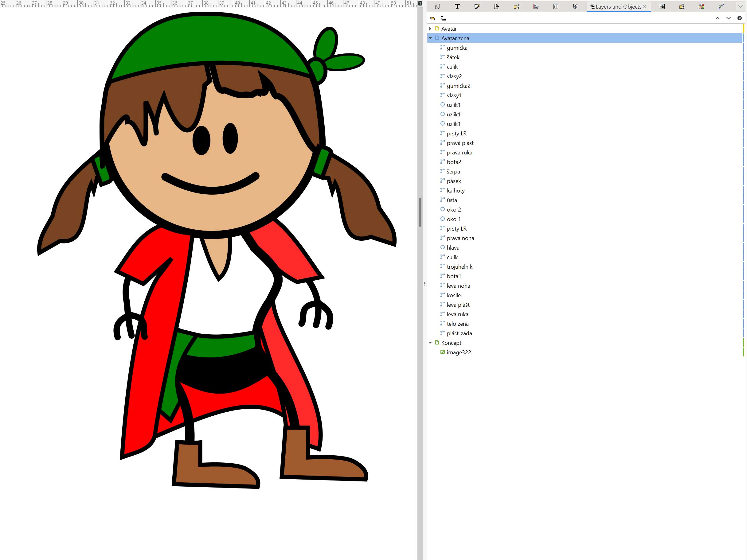This screenshot has height=560, width=747.
Task: Collapse the Koncept layer
Action: pos(430,343)
